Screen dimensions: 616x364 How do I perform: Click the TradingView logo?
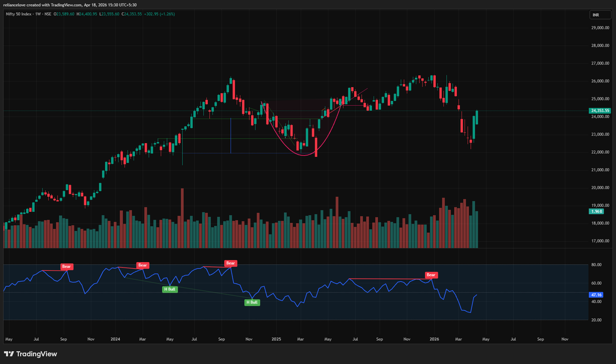30,354
